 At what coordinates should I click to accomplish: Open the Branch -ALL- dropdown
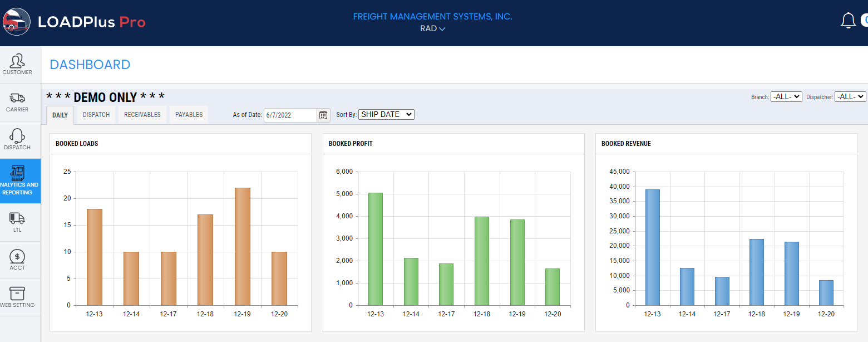point(786,96)
